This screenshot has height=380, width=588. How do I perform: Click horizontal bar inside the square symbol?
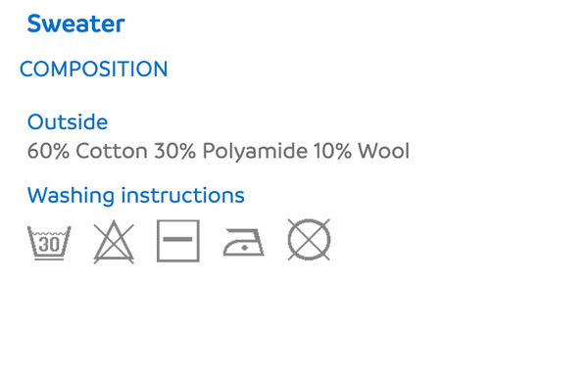pos(178,239)
